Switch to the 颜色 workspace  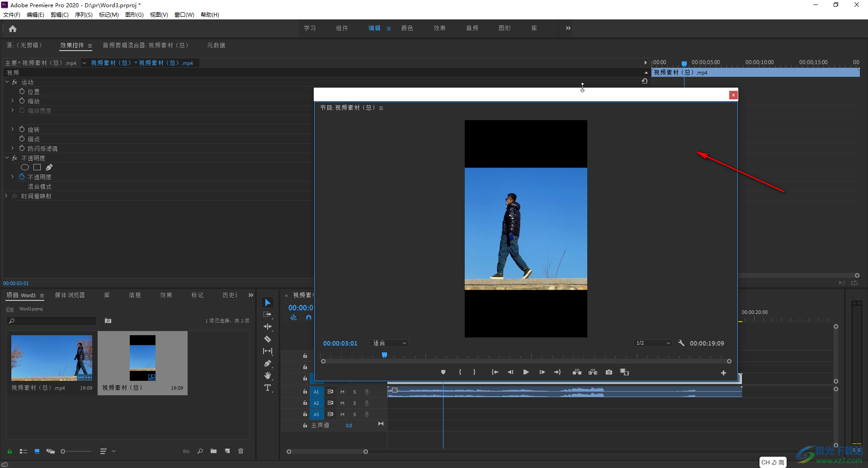click(407, 28)
